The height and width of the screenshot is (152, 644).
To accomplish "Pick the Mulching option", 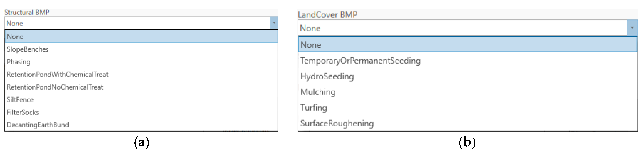I will 318,92.
